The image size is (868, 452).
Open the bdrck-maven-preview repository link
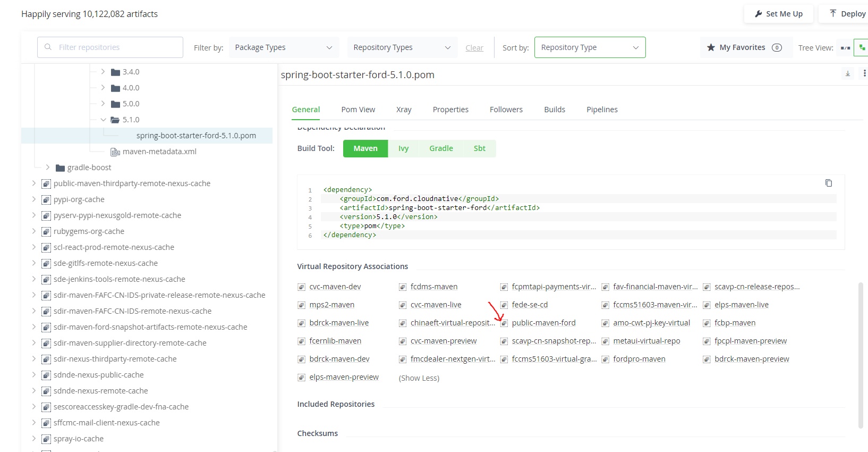click(x=752, y=359)
